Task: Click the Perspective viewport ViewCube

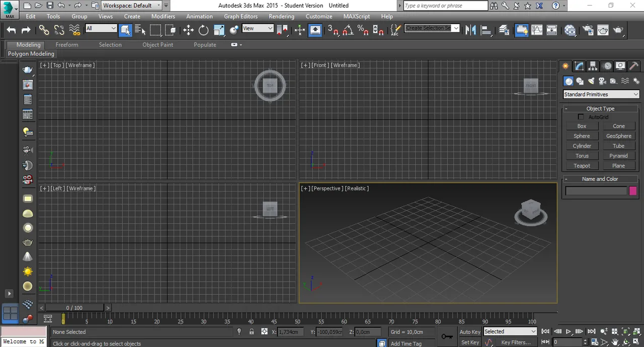Action: point(531,212)
